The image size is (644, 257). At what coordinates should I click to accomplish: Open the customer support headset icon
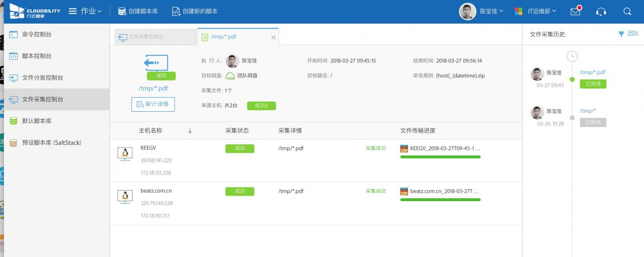pos(601,12)
